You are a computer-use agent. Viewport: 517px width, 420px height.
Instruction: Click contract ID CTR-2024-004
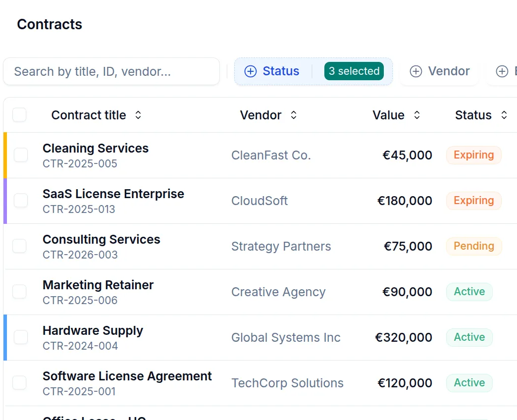tap(80, 346)
